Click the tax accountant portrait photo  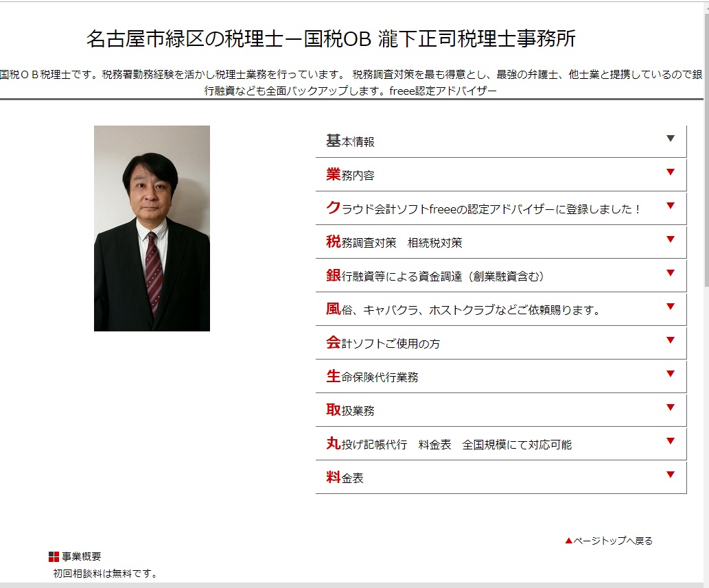152,228
